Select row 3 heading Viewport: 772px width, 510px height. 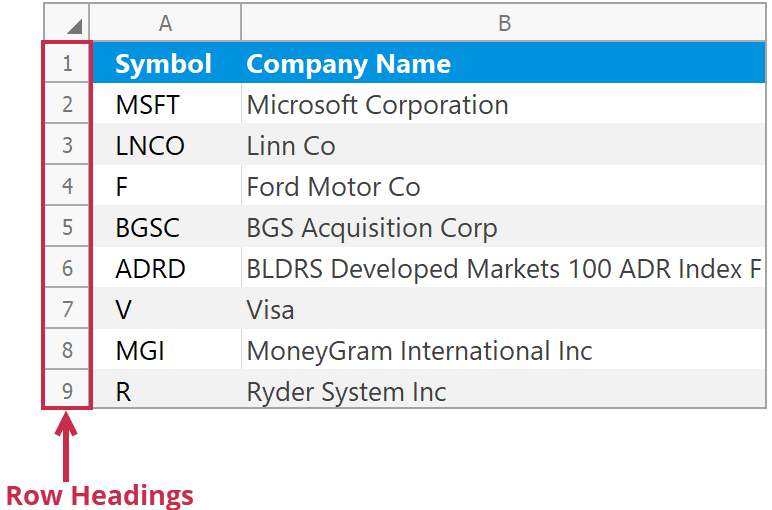[x=67, y=146]
